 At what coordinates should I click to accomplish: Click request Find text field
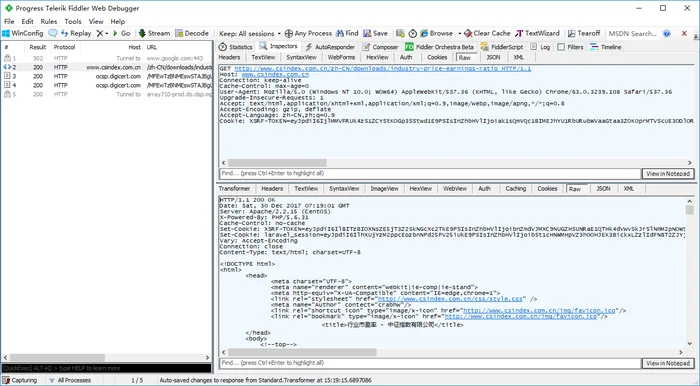click(x=430, y=174)
